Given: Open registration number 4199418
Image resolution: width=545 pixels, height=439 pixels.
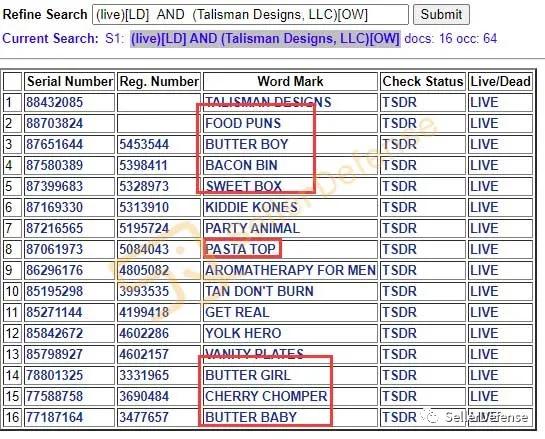Looking at the screenshot, I should tap(144, 312).
